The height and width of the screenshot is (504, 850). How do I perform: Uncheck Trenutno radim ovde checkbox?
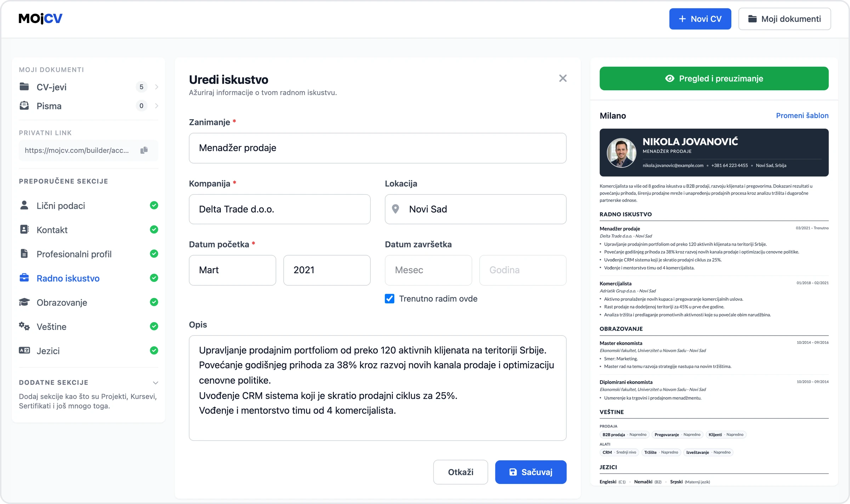pos(390,299)
